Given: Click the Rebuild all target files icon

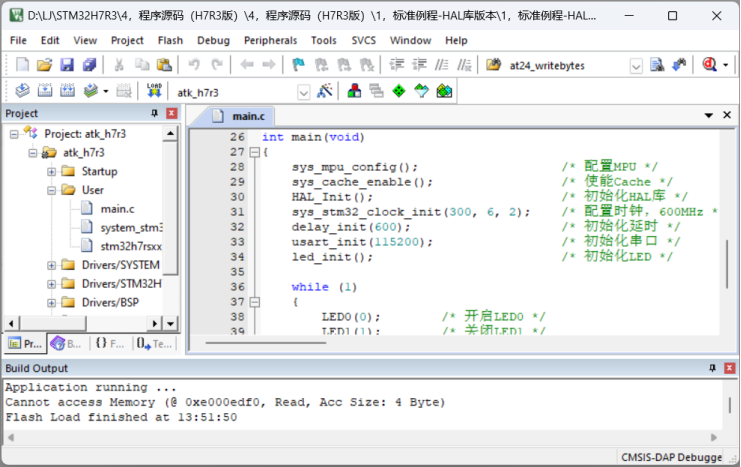Looking at the screenshot, I should point(68,91).
